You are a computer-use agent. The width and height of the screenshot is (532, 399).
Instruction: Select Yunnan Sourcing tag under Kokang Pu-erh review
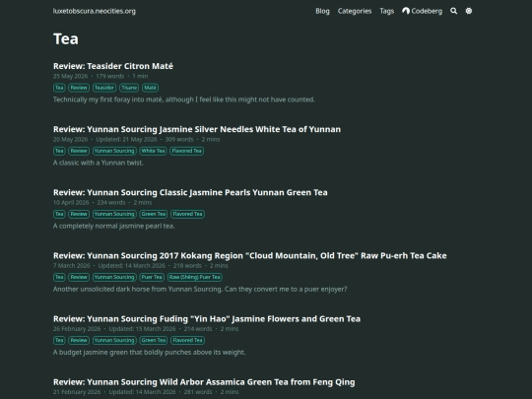pyautogui.click(x=114, y=277)
